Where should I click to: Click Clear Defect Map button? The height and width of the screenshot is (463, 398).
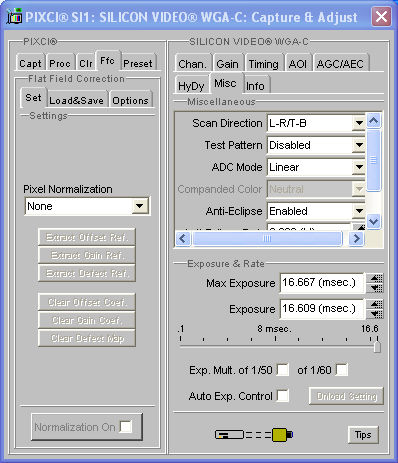click(87, 338)
